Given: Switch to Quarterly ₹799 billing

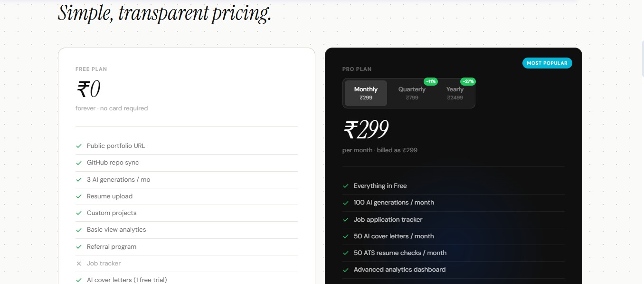Looking at the screenshot, I should [x=412, y=93].
